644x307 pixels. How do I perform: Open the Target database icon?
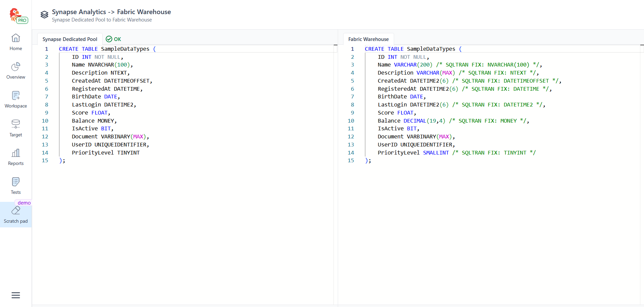click(x=16, y=124)
